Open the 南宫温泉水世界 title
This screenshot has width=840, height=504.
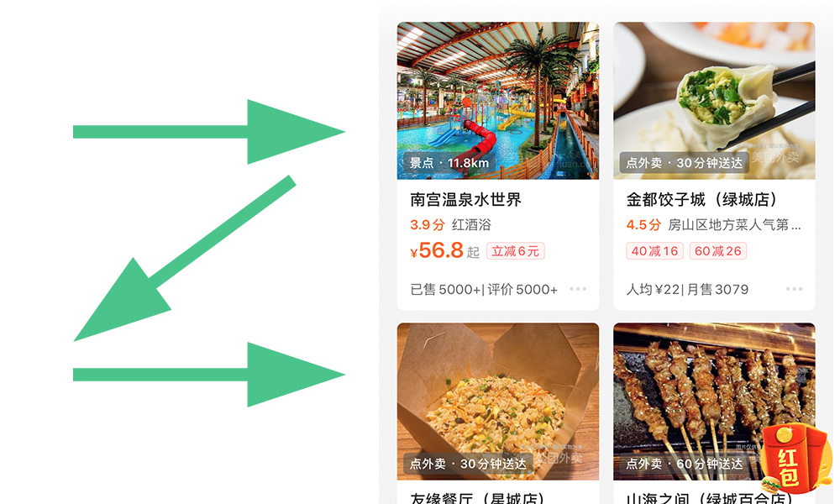click(465, 200)
